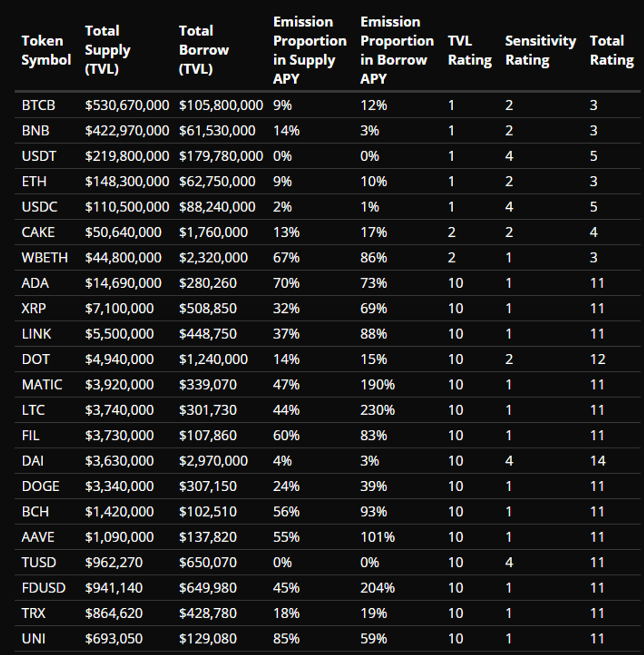The width and height of the screenshot is (644, 655).
Task: Click the Sensitivity Rating column header
Action: click(540, 50)
